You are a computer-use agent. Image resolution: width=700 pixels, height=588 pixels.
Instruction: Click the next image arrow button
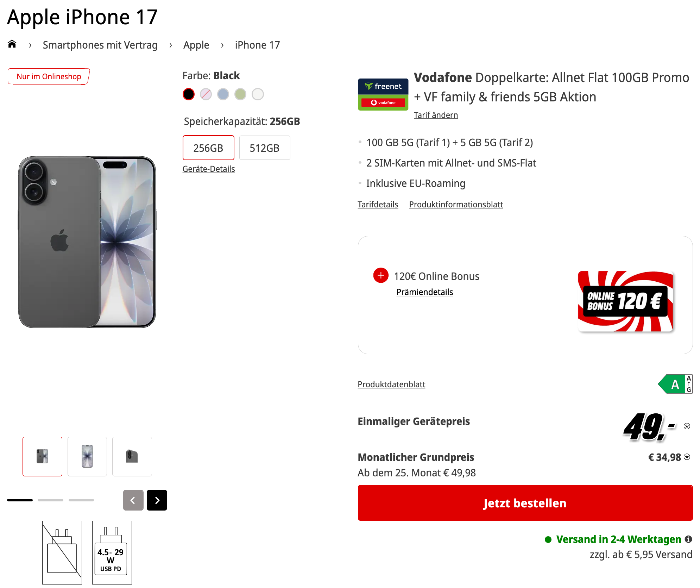pos(157,500)
